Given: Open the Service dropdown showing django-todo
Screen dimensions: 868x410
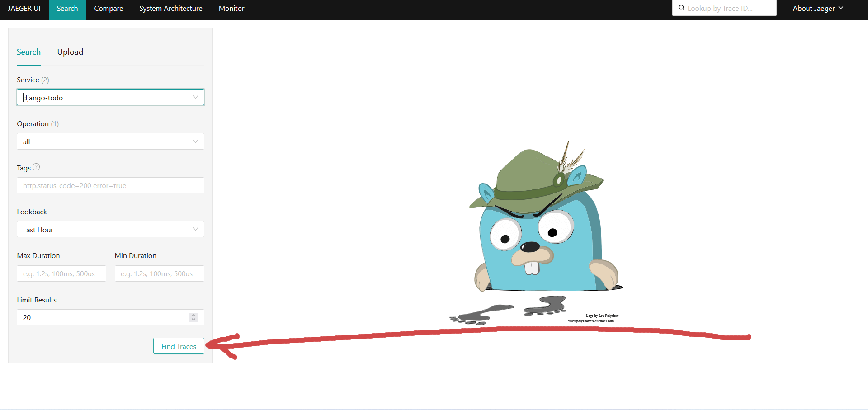Looking at the screenshot, I should [x=110, y=97].
